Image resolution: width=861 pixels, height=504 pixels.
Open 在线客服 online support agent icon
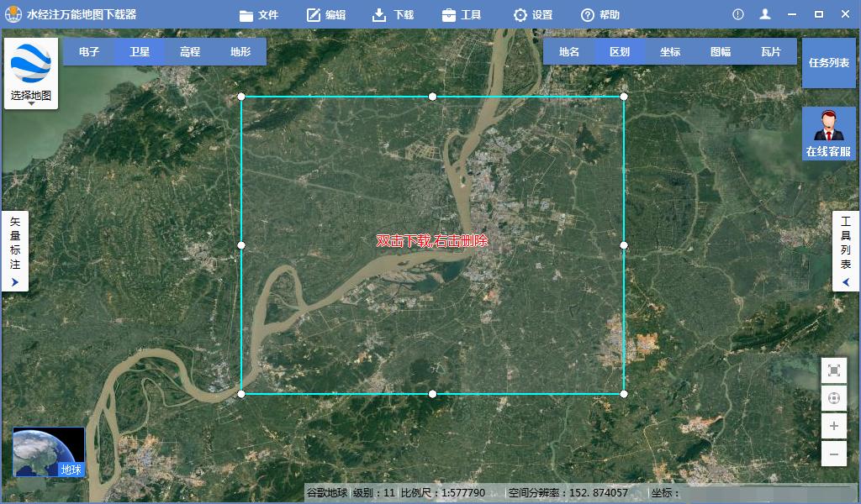828,134
